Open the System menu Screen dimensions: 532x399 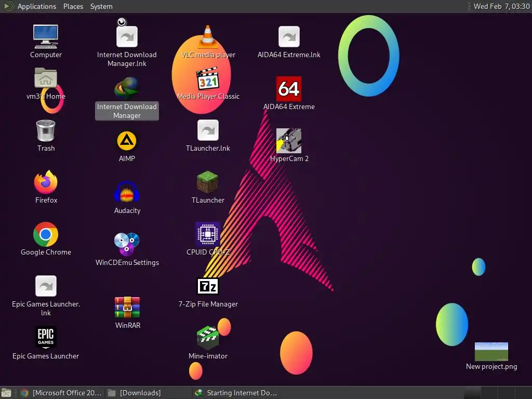click(x=101, y=6)
